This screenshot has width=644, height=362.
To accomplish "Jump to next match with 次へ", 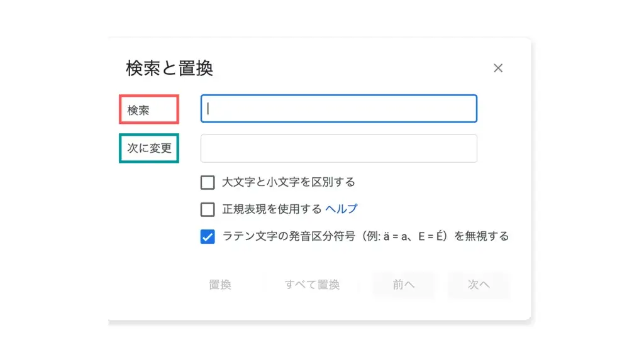I will click(479, 285).
